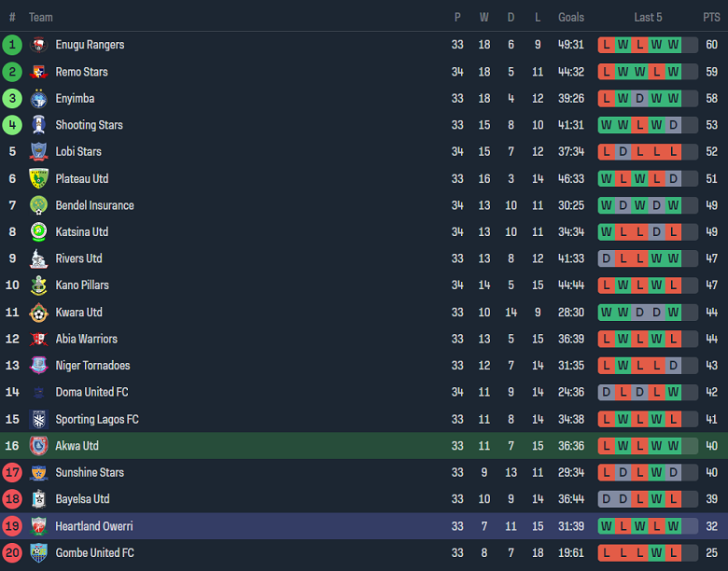Click the rank 1 green position badge

point(12,45)
